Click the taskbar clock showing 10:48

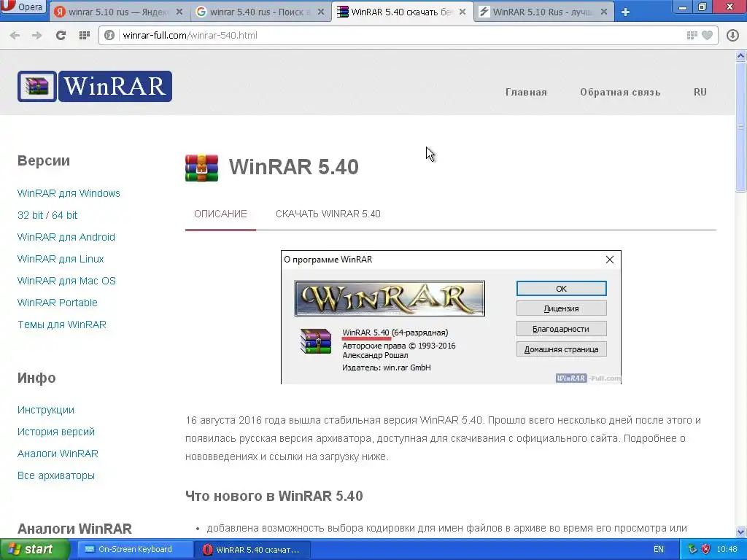727,549
